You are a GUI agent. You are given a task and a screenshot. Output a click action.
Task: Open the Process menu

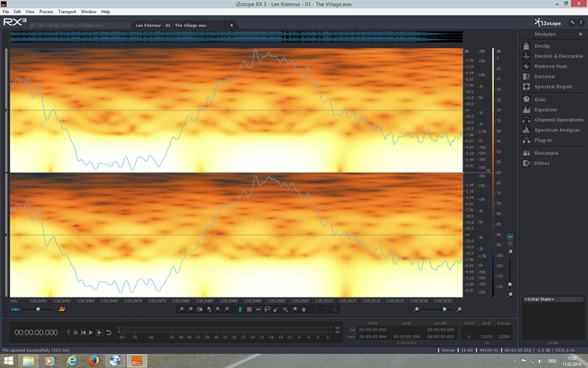click(x=46, y=12)
